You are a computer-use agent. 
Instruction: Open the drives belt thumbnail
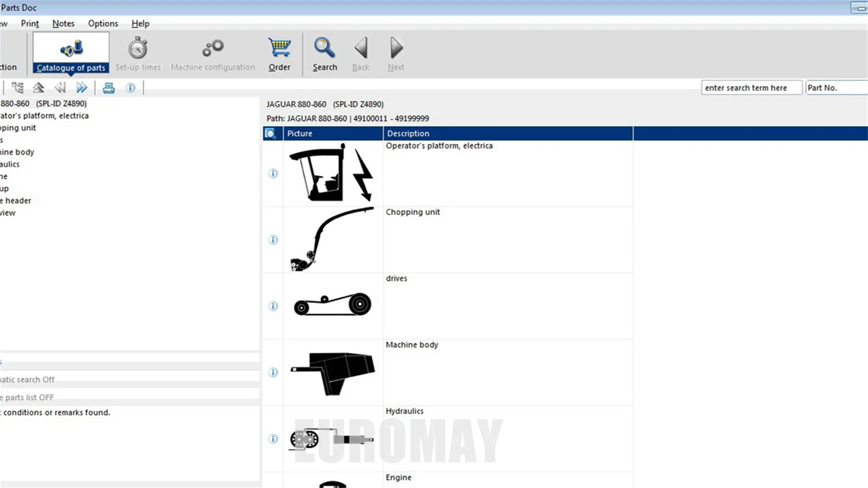click(x=333, y=305)
